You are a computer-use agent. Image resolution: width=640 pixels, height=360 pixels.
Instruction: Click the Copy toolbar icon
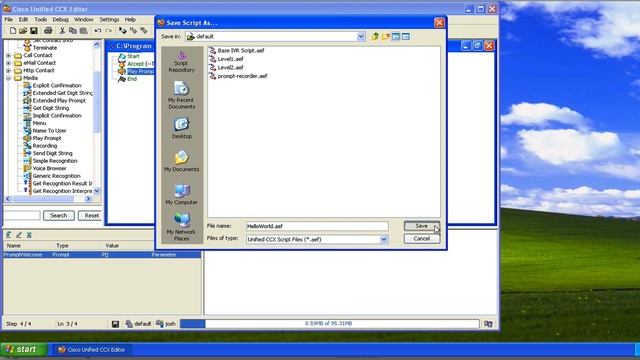pos(73,31)
